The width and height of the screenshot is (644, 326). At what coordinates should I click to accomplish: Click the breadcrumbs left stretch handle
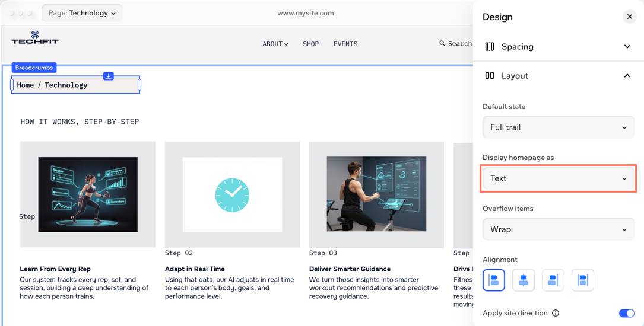tap(12, 85)
